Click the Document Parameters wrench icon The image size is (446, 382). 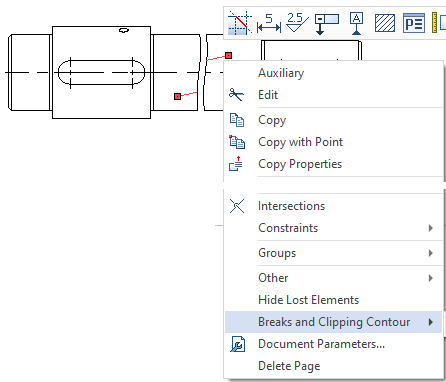pos(237,344)
